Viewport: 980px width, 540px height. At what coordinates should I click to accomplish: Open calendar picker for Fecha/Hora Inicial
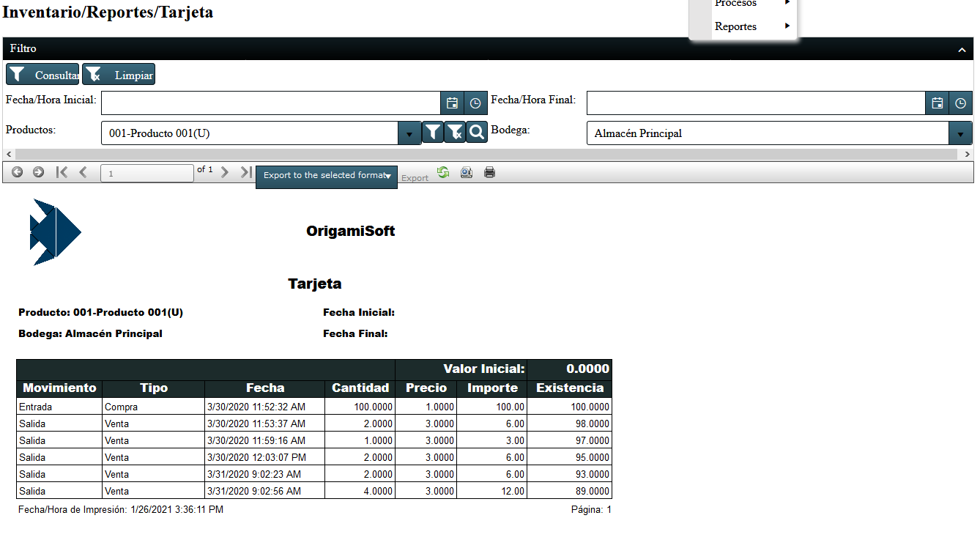tap(452, 103)
